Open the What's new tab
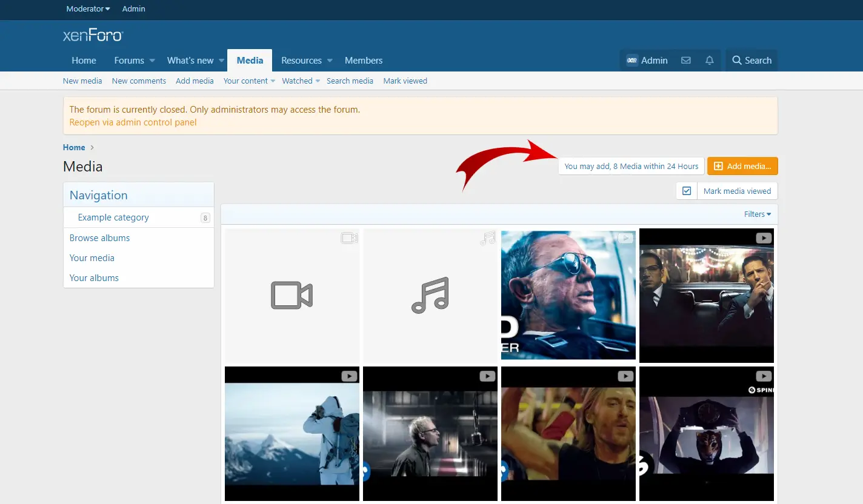Viewport: 863px width, 504px height. click(190, 61)
